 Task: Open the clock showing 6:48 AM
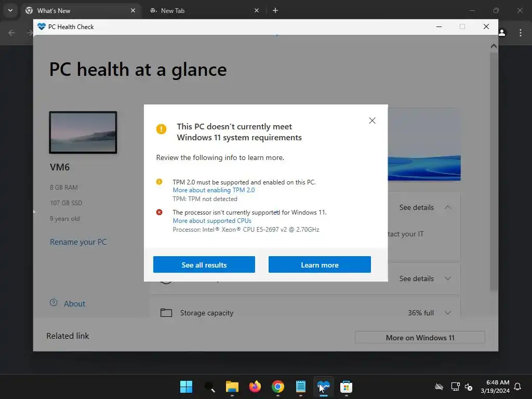495,387
